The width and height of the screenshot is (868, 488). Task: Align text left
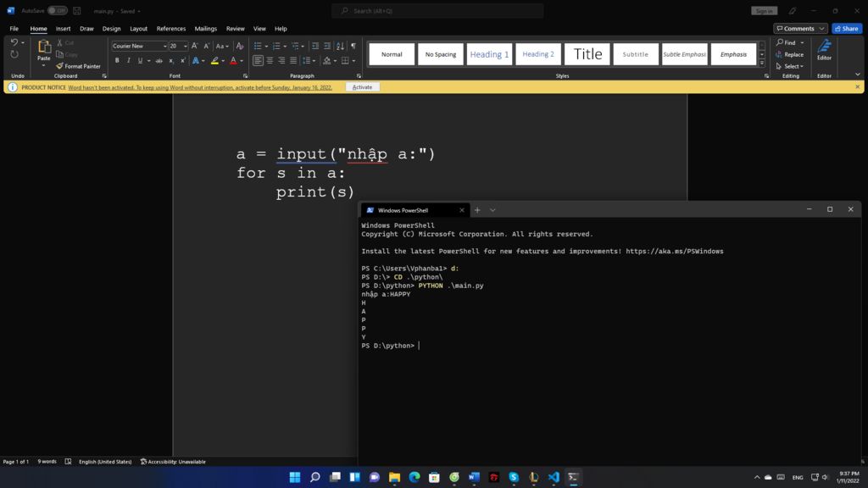pos(258,60)
